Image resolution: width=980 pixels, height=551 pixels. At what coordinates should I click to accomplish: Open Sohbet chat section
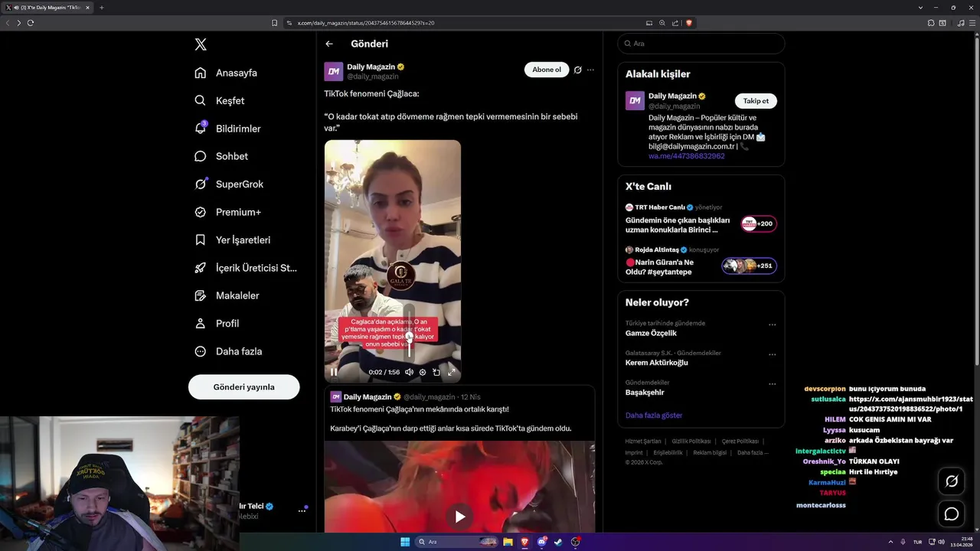click(x=221, y=156)
